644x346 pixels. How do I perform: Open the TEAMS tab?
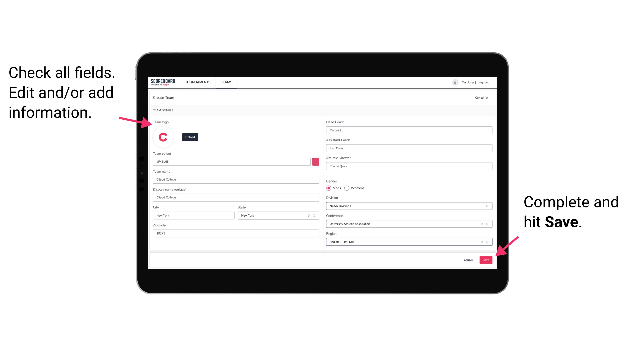point(226,82)
